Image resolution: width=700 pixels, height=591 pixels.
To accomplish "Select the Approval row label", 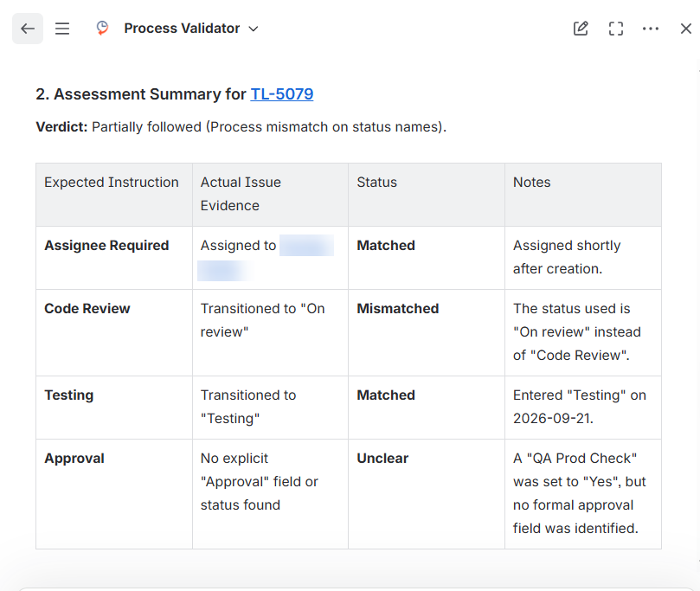I will 74,459.
